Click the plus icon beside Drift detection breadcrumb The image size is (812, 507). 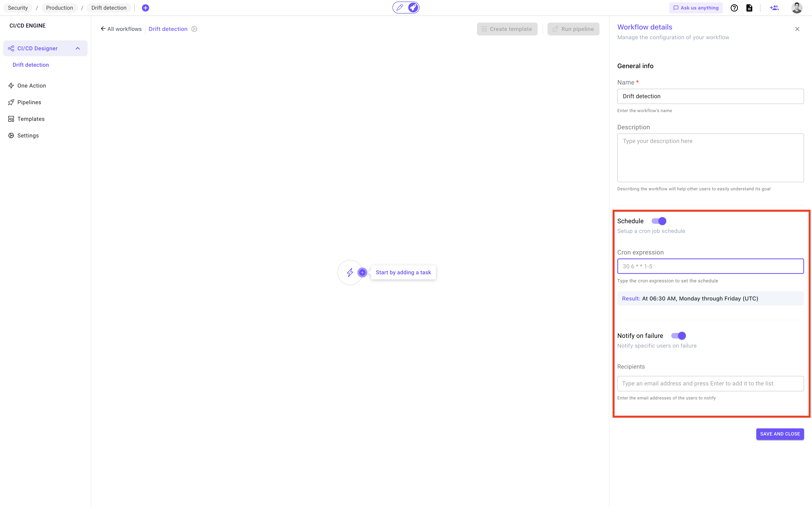(x=145, y=8)
